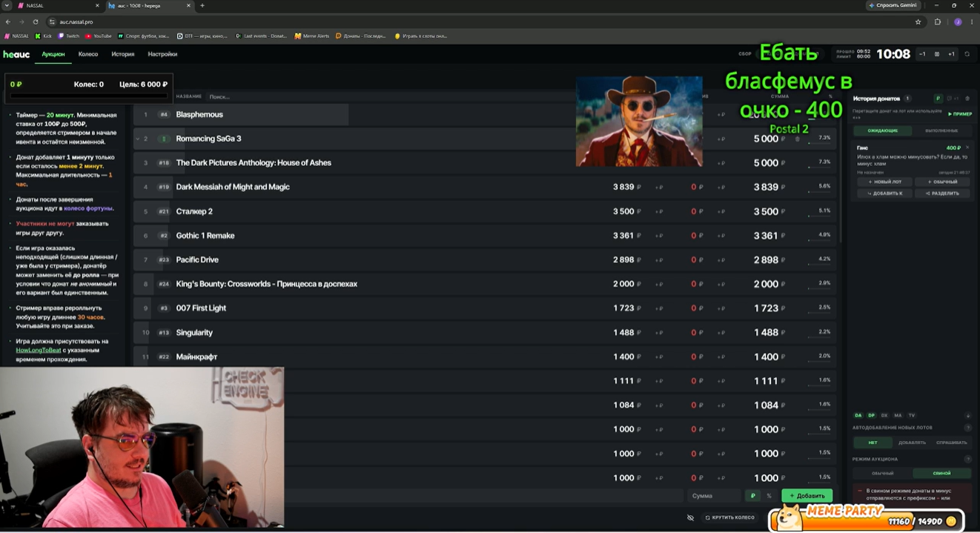Dismiss the 400 ₽ donation from Ганс
Viewport: 980px width, 533px height.
pos(967,148)
